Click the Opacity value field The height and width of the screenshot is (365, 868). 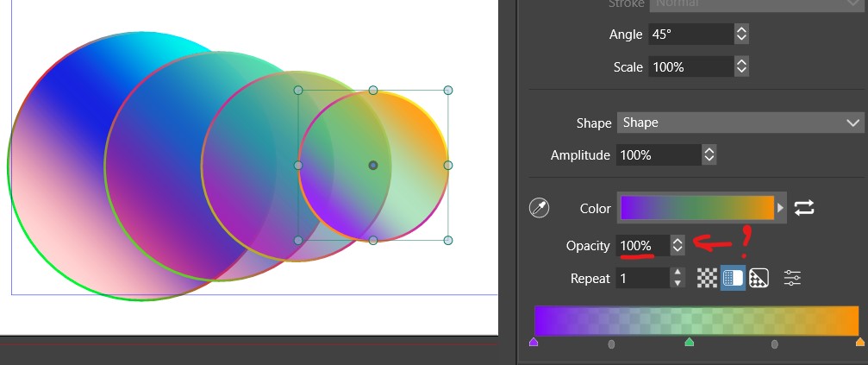[x=642, y=246]
